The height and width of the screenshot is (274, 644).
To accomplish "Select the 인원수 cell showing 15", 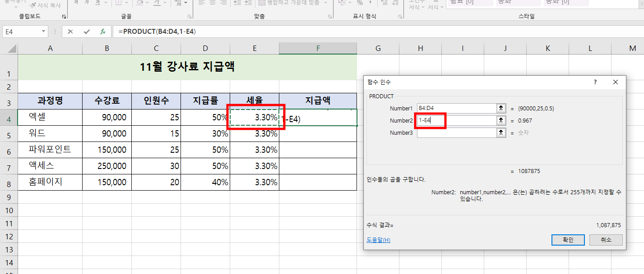I will tap(156, 133).
